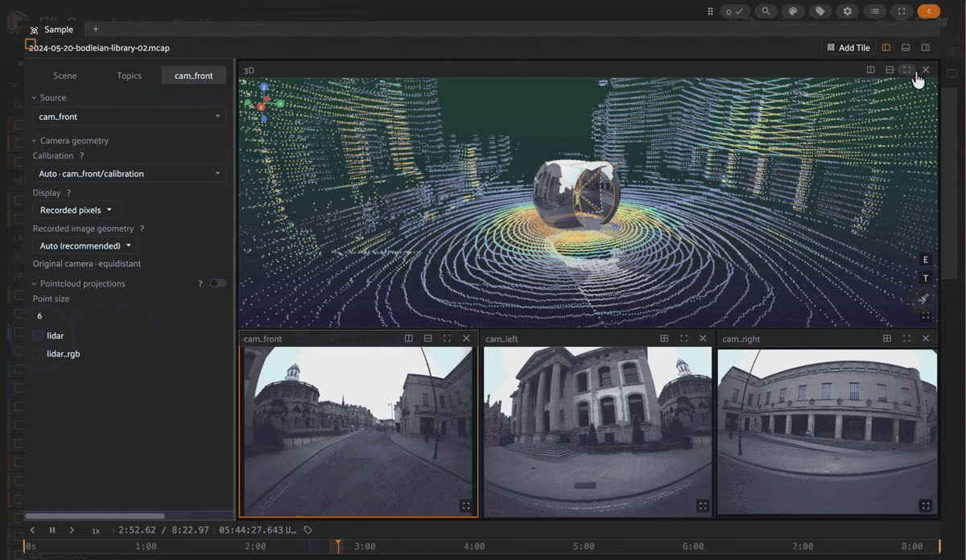Click the list view icon in top toolbar
This screenshot has height=560, width=966.
pos(875,11)
